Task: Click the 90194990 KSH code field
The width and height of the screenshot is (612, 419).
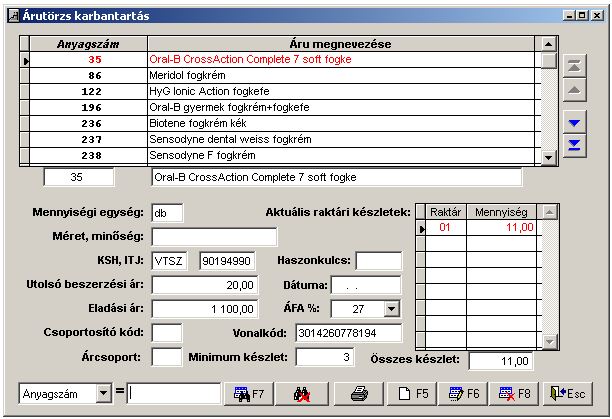Action: (227, 261)
